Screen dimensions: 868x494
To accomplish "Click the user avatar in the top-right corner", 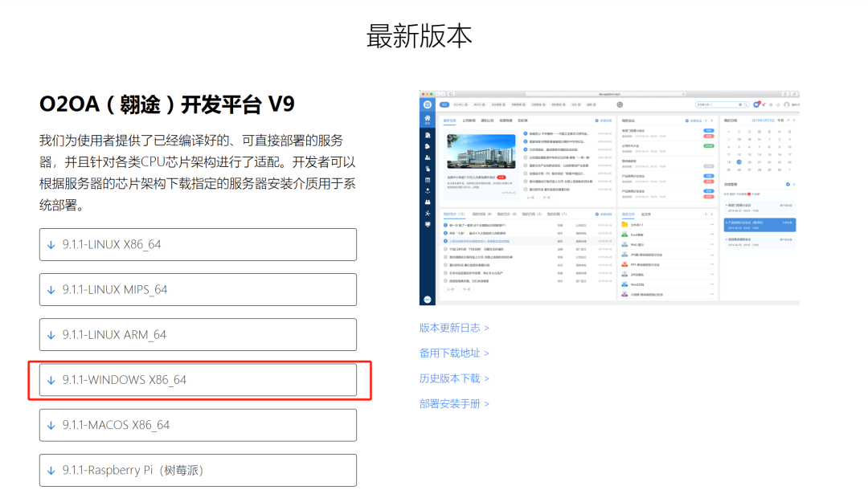I will point(788,104).
